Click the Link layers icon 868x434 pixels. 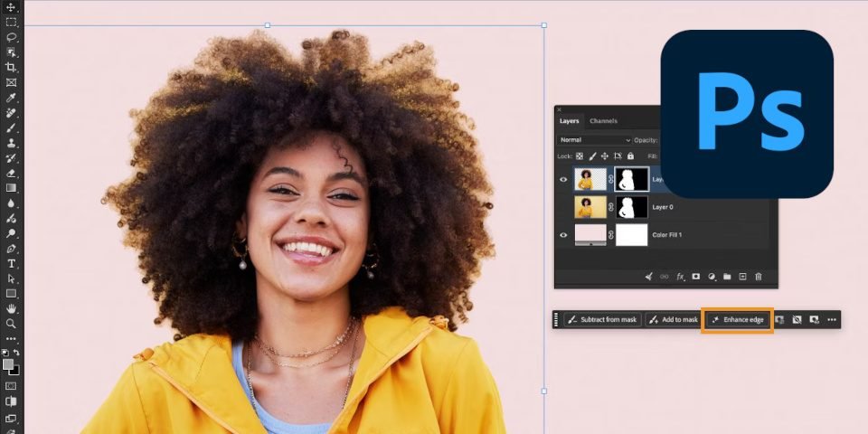pyautogui.click(x=665, y=277)
